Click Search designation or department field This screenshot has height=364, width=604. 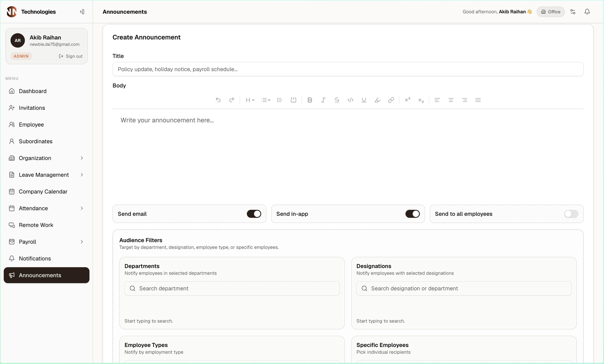coord(464,289)
